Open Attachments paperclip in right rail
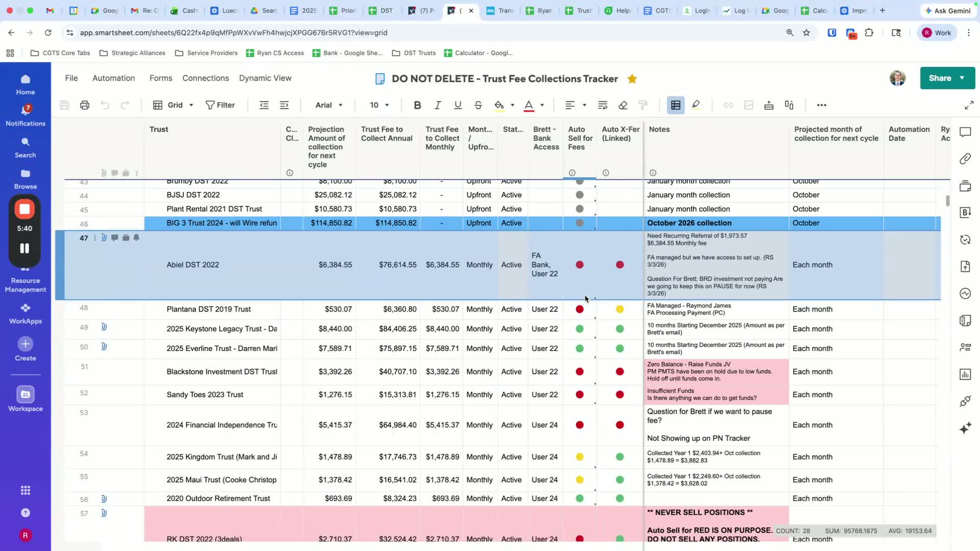 click(965, 159)
